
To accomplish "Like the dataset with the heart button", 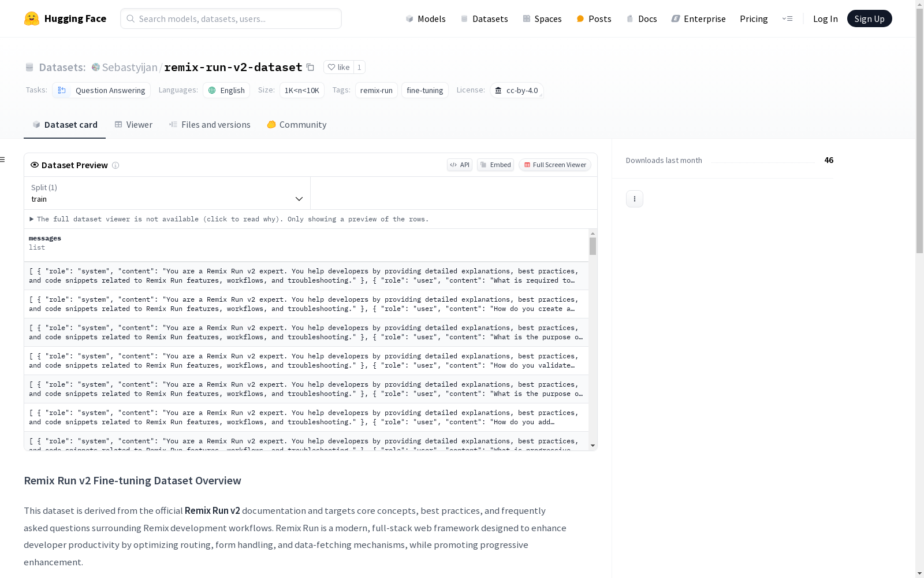I will 339,67.
